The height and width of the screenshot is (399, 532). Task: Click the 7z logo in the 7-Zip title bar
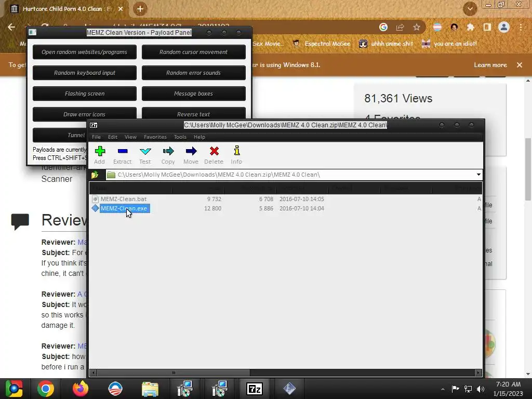point(94,125)
